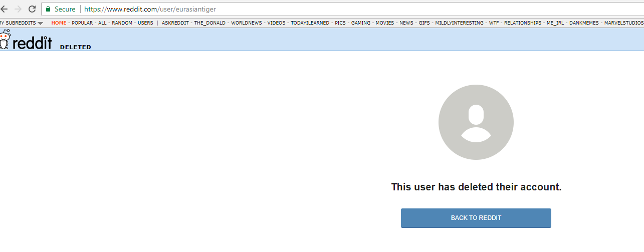Click the BACK TO REDDIT button
This screenshot has width=644, height=252.
[x=476, y=218]
